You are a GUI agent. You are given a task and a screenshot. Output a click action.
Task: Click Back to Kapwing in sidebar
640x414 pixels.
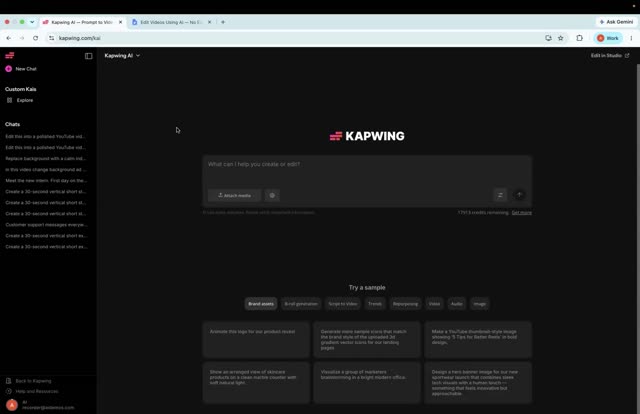coord(29,381)
